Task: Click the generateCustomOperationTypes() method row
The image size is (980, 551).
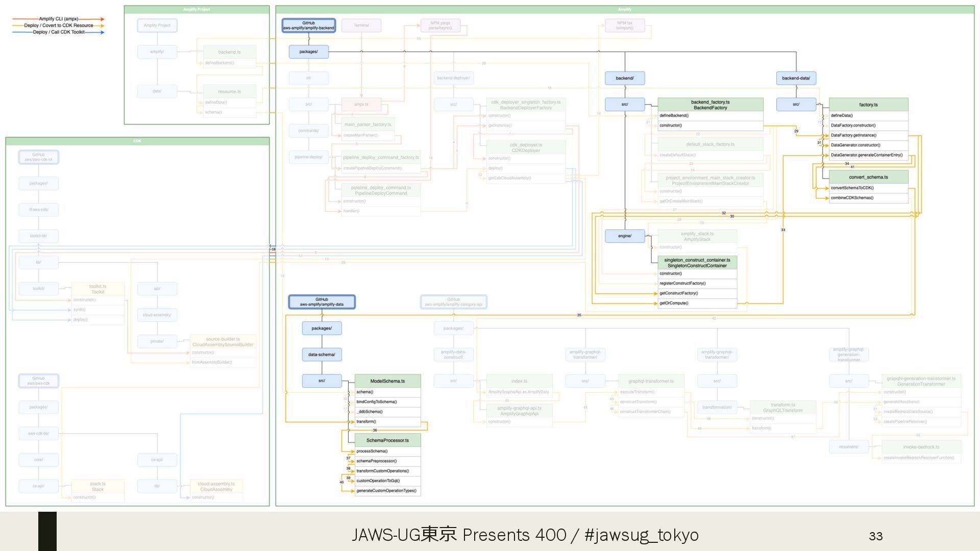Action: point(387,491)
